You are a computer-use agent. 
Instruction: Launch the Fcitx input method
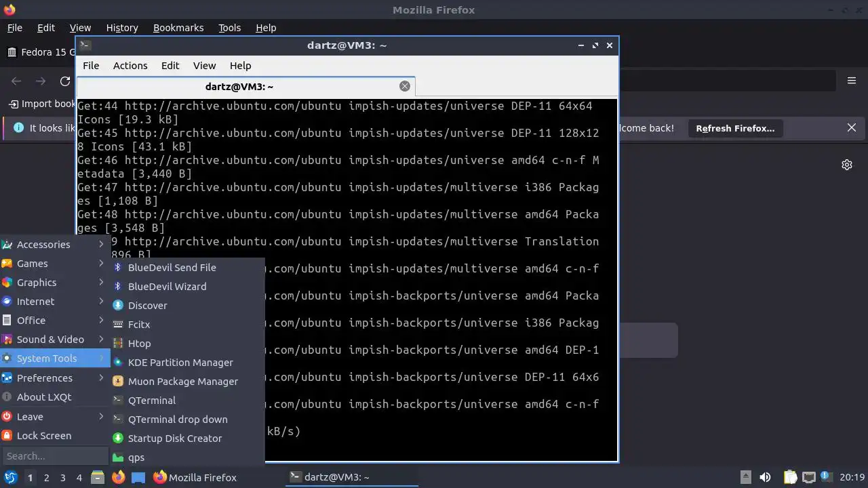click(187, 325)
